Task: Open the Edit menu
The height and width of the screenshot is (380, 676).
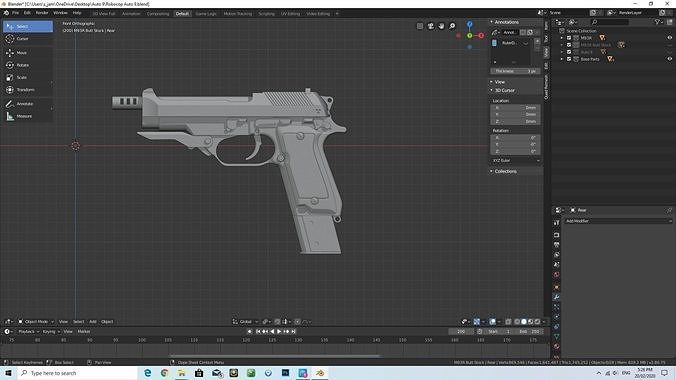Action: point(27,13)
